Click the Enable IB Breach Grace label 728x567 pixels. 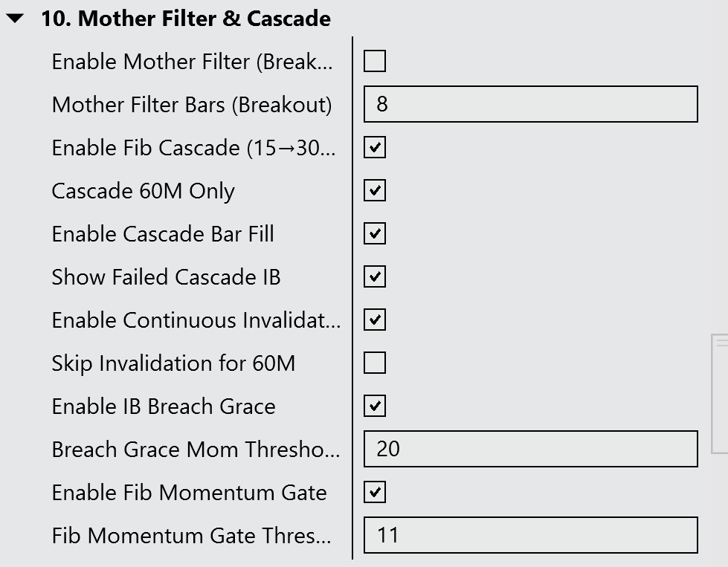click(164, 406)
